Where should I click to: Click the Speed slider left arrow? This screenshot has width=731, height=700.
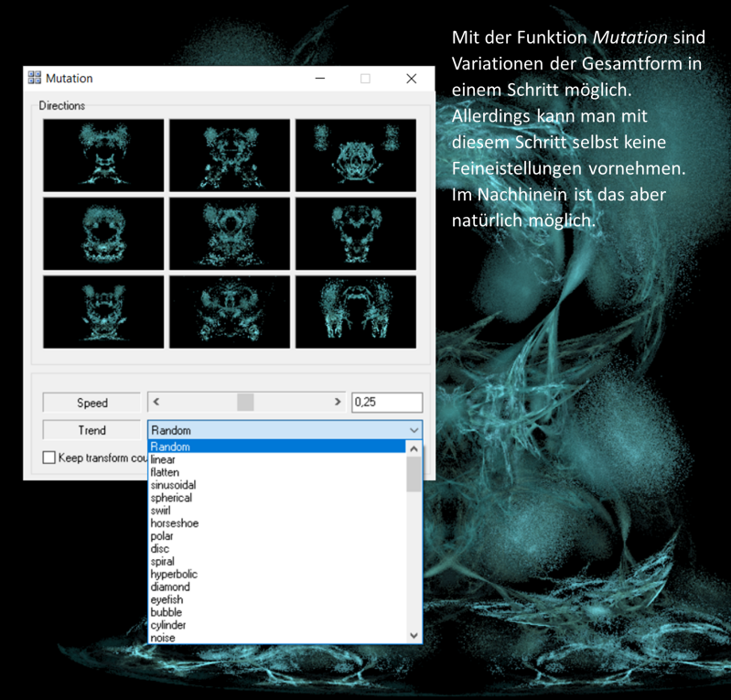click(x=156, y=402)
